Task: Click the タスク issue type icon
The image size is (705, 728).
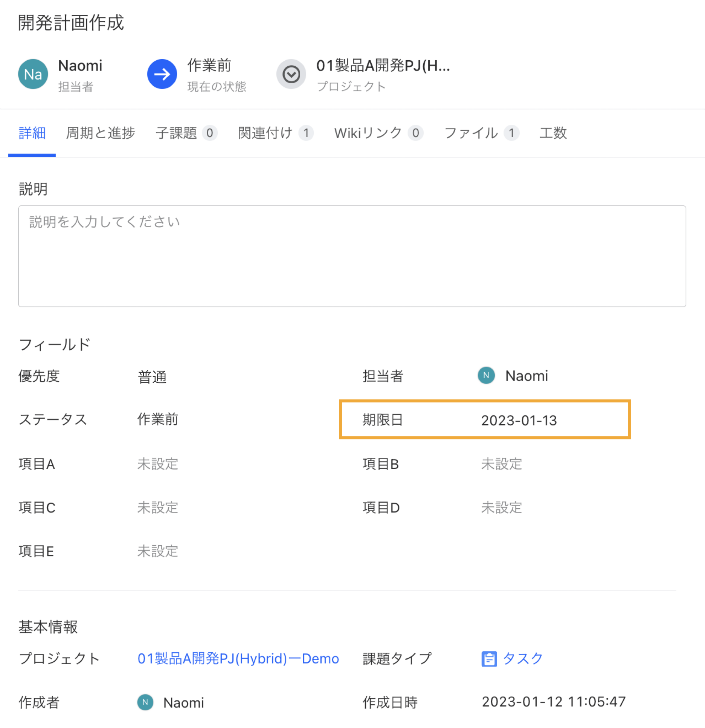Action: [489, 659]
